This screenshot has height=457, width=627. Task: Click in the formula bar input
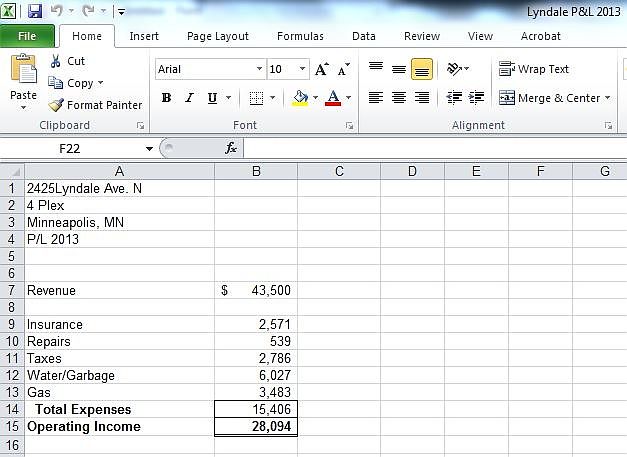coord(435,148)
